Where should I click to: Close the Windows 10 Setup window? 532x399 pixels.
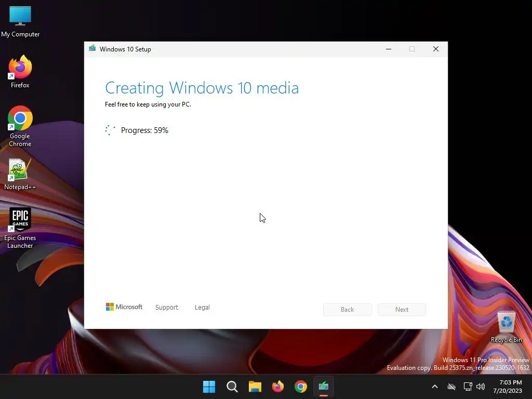point(436,49)
